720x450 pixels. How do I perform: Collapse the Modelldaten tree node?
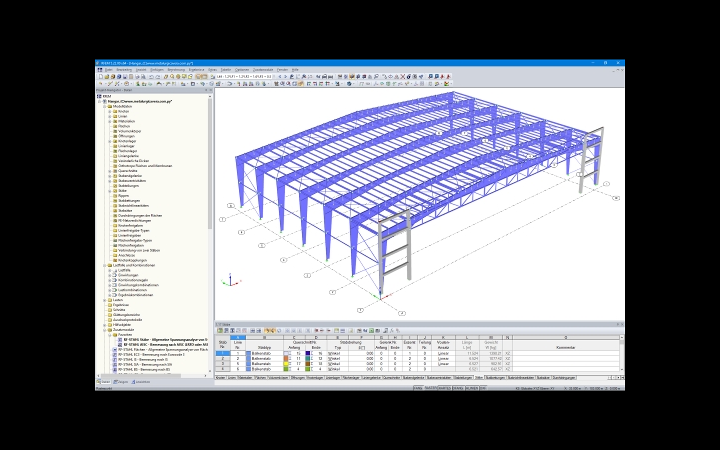click(105, 106)
